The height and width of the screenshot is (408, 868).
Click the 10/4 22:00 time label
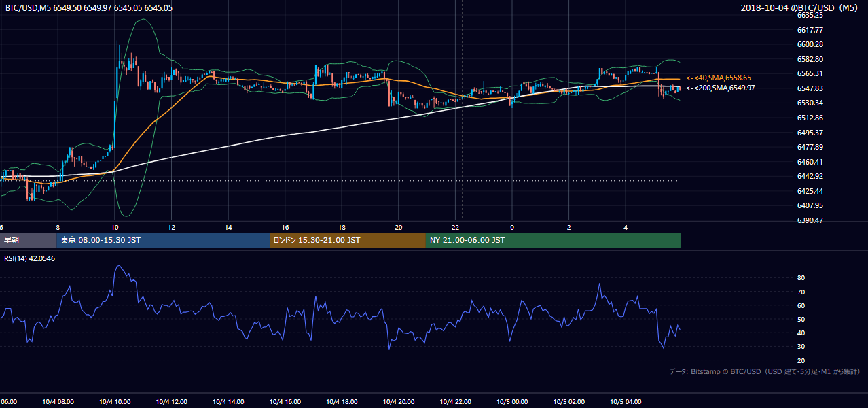[455, 402]
